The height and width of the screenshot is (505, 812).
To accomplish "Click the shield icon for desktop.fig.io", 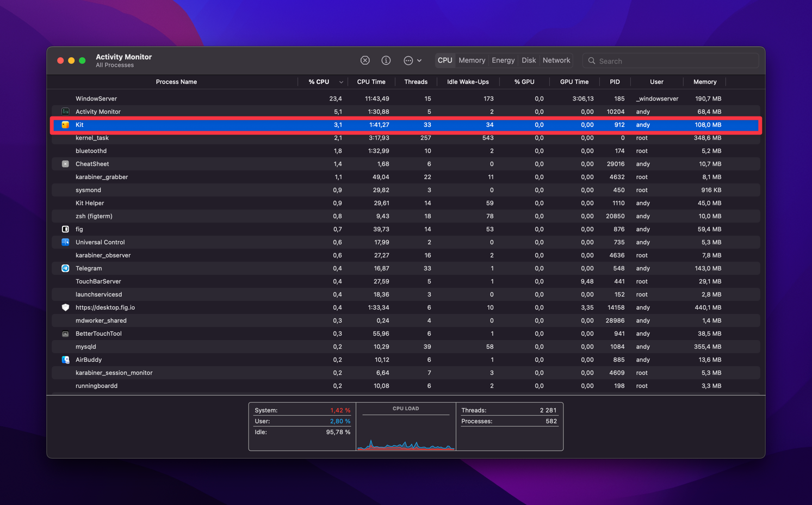I will pos(65,307).
